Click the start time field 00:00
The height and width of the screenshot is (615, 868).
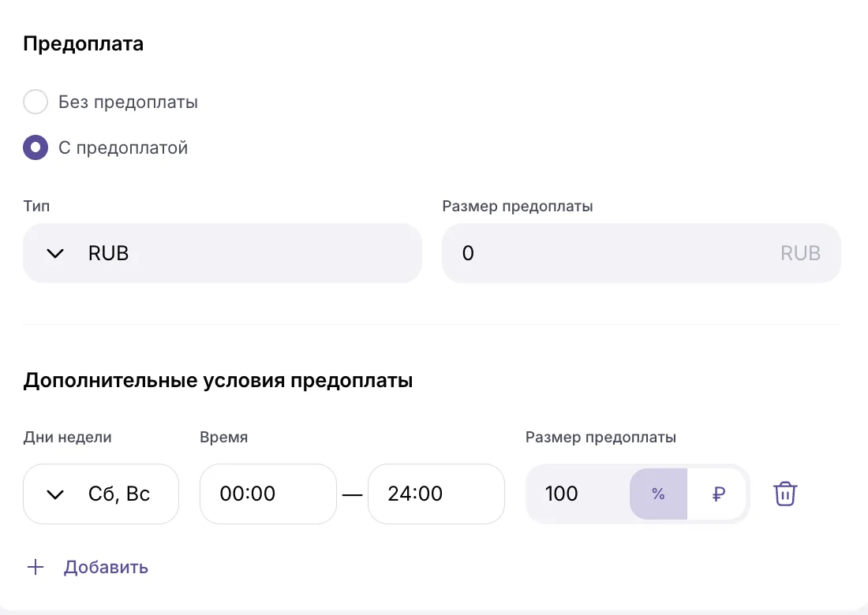(x=268, y=494)
